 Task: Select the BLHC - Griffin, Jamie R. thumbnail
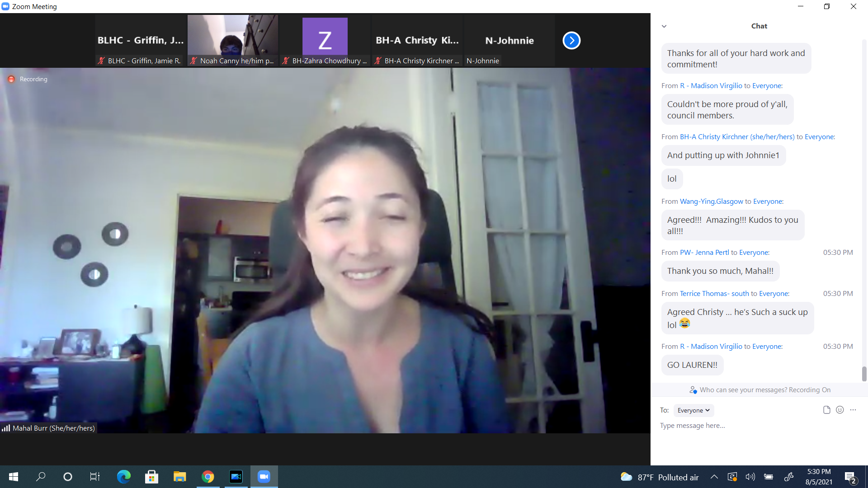[x=141, y=41]
